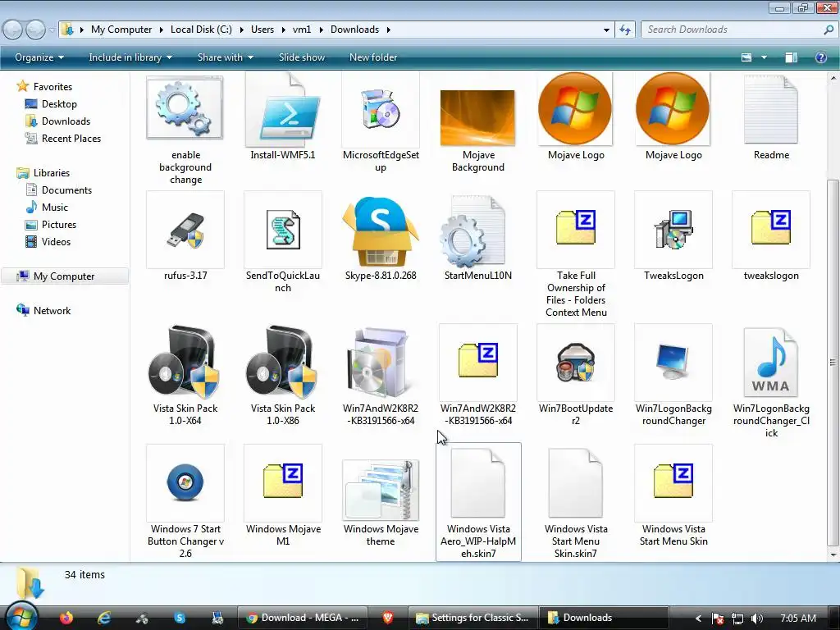Screen dimensions: 840x630
Task: Toggle the preview pane button
Action: click(792, 57)
